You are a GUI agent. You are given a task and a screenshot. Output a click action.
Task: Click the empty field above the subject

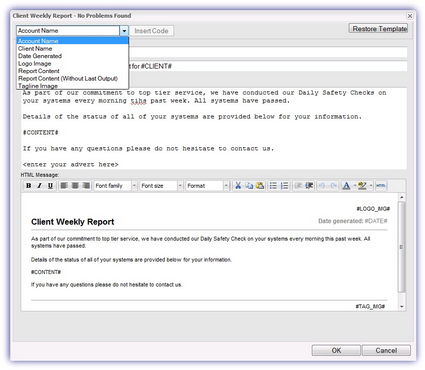coord(268,52)
